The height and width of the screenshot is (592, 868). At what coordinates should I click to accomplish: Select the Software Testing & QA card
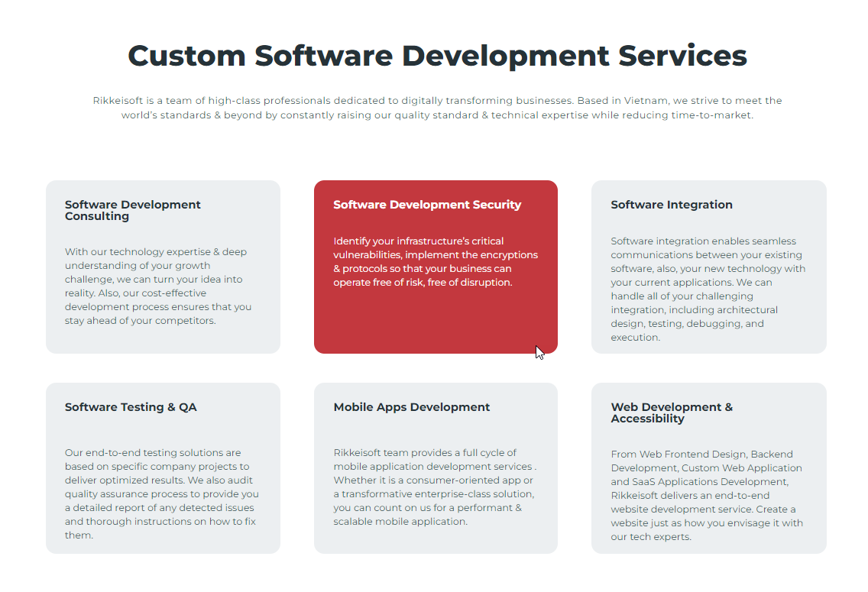tap(163, 468)
